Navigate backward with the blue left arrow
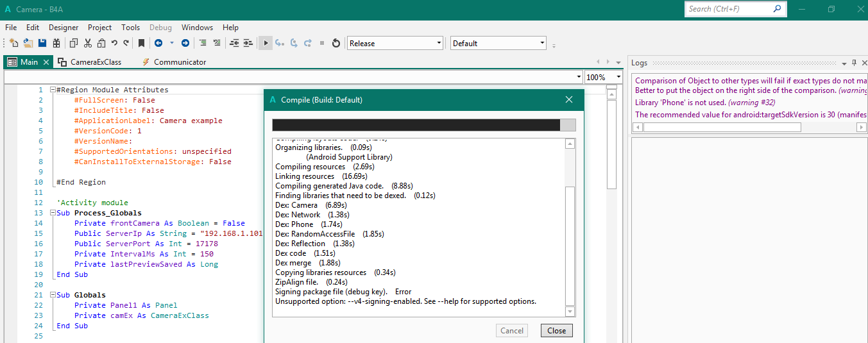 click(x=158, y=43)
